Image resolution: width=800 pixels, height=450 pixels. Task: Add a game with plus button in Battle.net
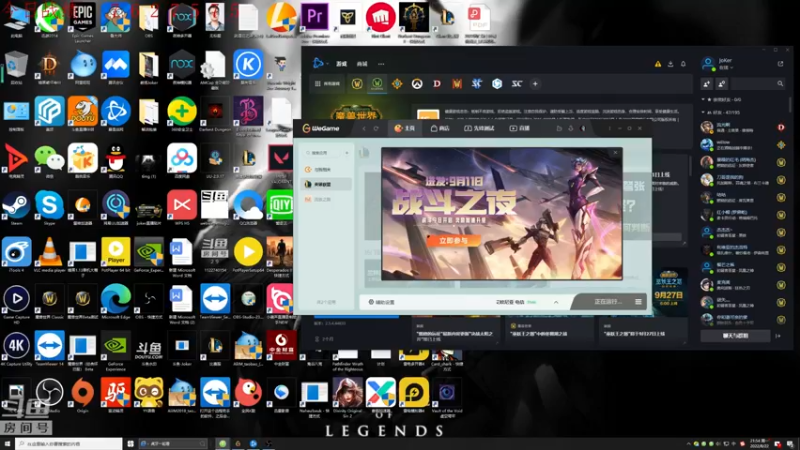[535, 84]
